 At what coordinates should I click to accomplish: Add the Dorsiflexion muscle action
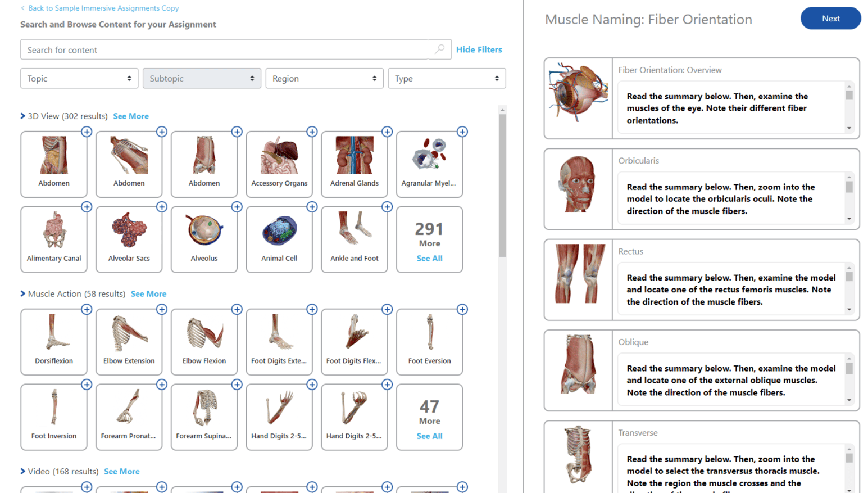coord(87,309)
